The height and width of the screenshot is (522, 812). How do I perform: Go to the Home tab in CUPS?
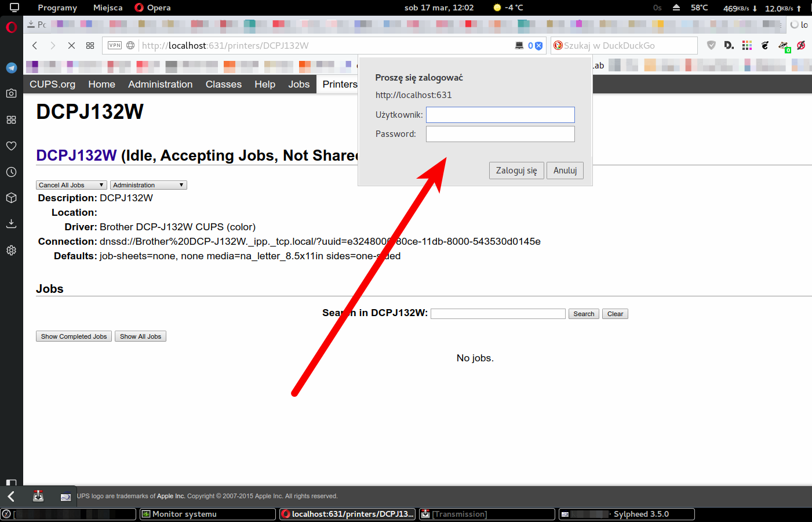101,84
